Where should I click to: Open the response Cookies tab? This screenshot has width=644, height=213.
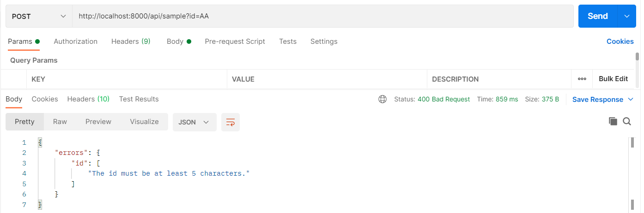click(45, 99)
